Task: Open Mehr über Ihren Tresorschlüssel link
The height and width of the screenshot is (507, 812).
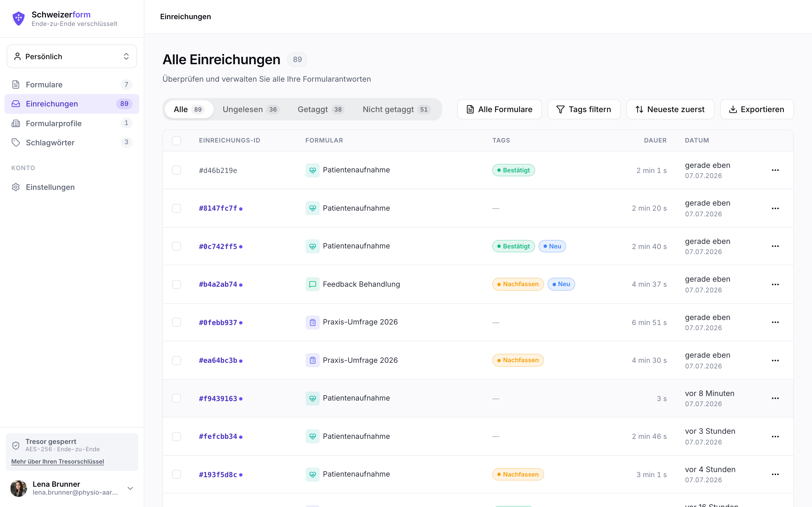Action: (x=58, y=461)
